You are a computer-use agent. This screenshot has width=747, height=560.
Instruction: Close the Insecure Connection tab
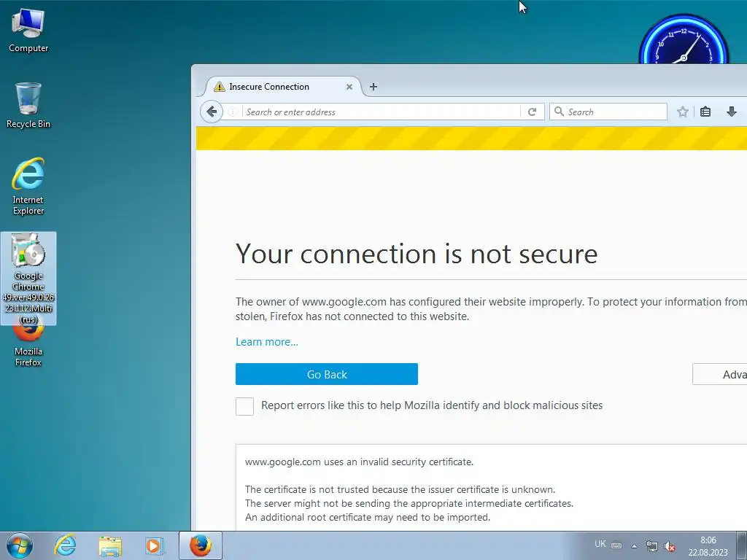tap(349, 87)
